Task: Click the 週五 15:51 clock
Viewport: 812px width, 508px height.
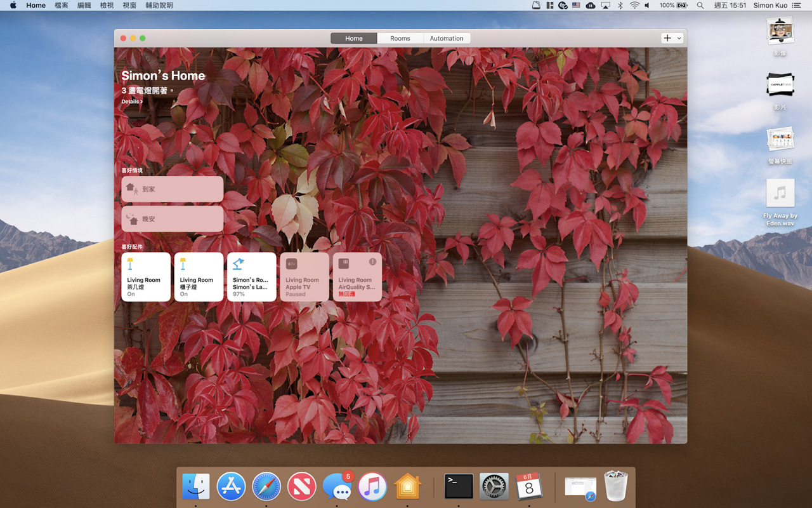Action: (730, 5)
